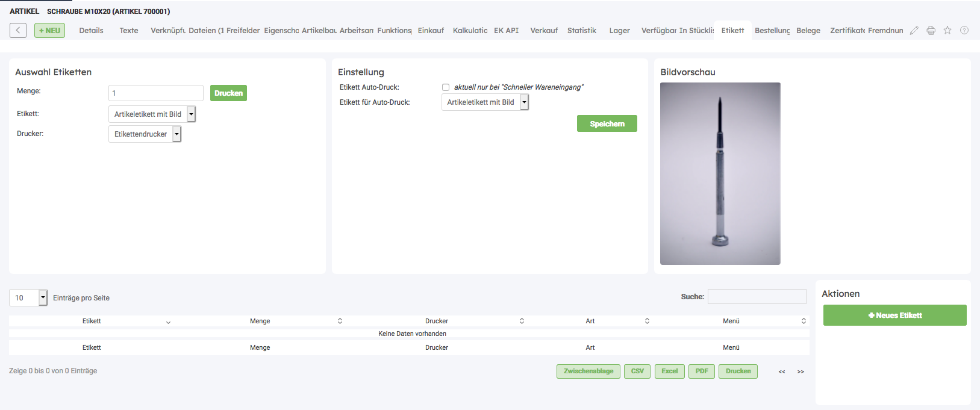Image resolution: width=980 pixels, height=410 pixels.
Task: Enable the Etikett Auto-Druck checkbox
Action: pyautogui.click(x=446, y=87)
